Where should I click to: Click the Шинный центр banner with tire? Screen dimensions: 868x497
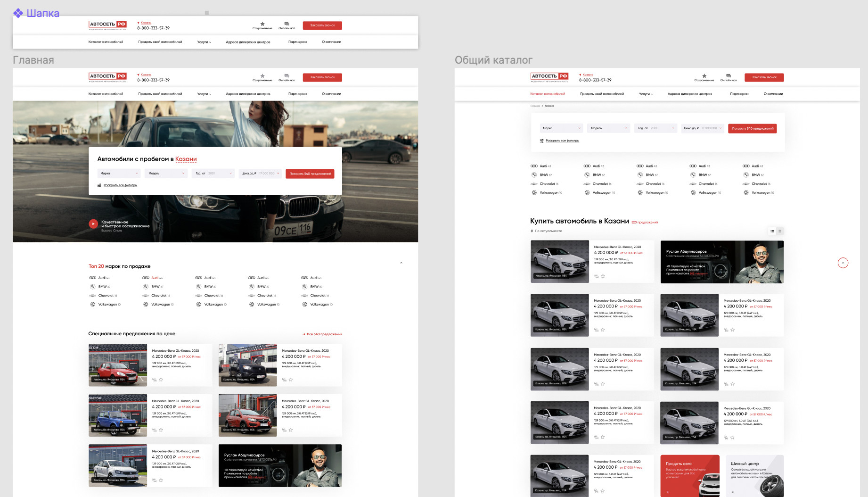tap(754, 475)
